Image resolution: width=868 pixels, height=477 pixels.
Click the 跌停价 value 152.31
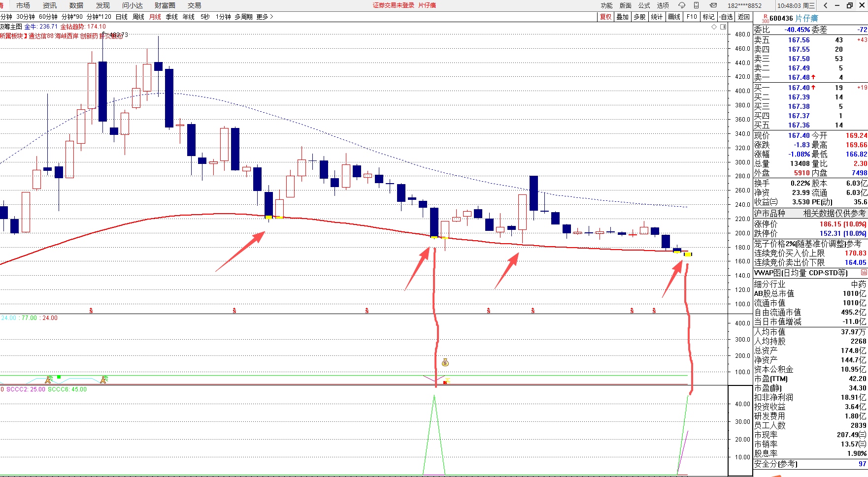[830, 233]
